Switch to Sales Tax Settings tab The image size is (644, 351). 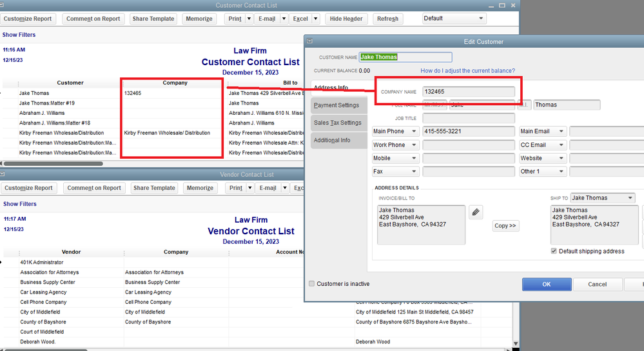pyautogui.click(x=338, y=123)
